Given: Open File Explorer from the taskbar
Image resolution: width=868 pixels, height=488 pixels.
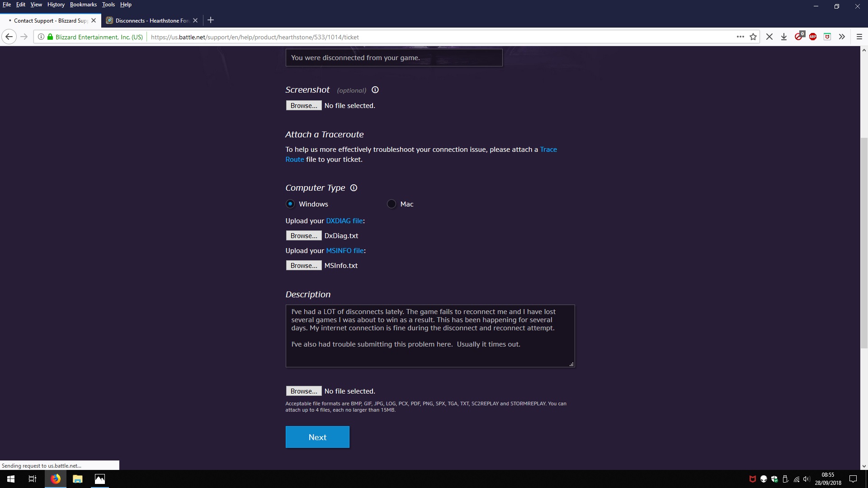Looking at the screenshot, I should click(78, 479).
